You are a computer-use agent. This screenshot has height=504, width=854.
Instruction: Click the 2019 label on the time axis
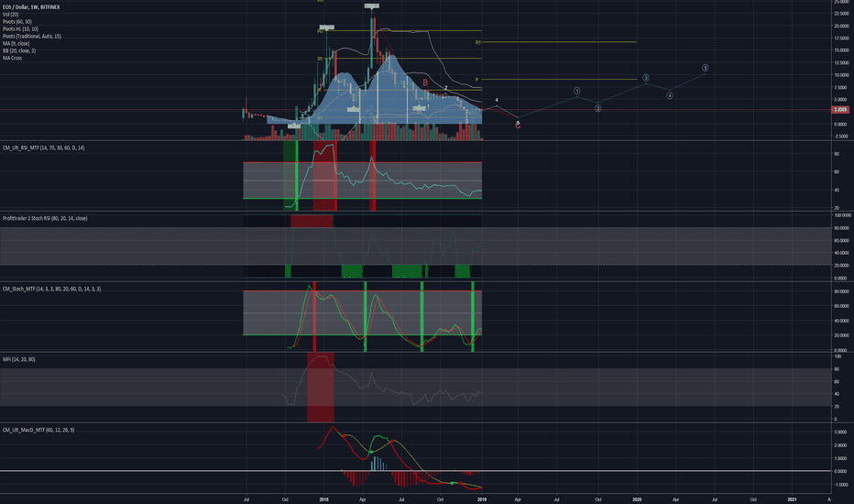481,499
